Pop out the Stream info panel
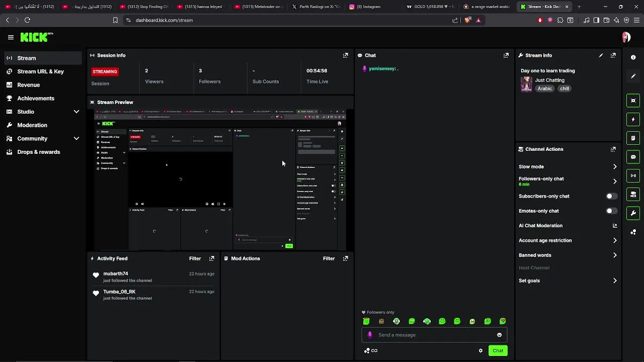 [613, 55]
